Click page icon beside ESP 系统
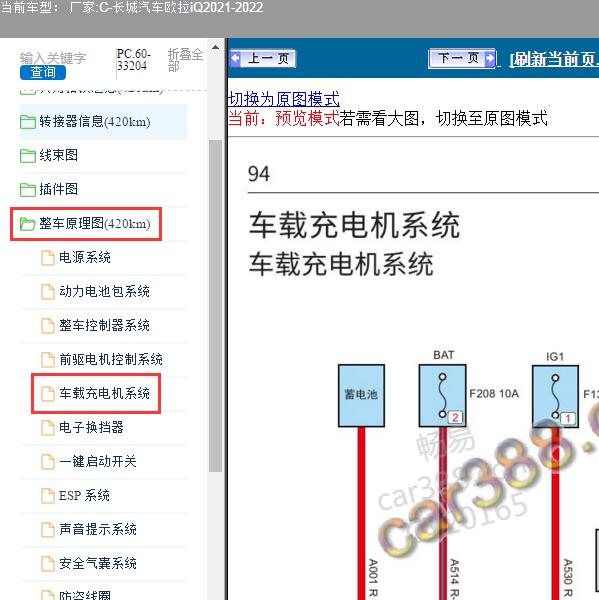599x600 pixels. [x=47, y=496]
